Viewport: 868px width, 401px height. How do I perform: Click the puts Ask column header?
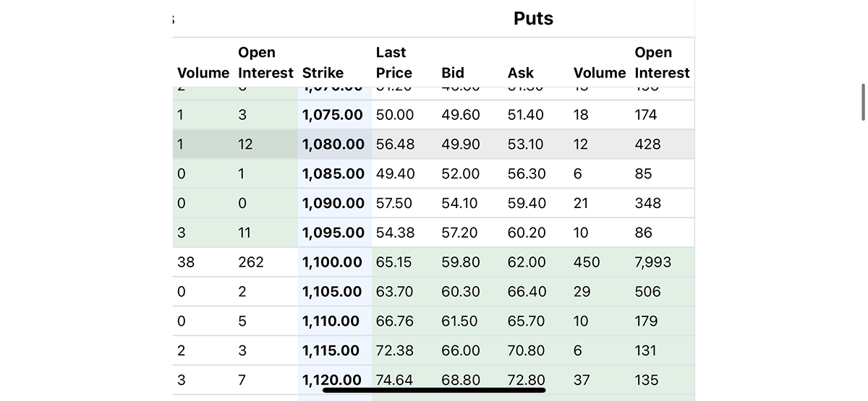521,73
